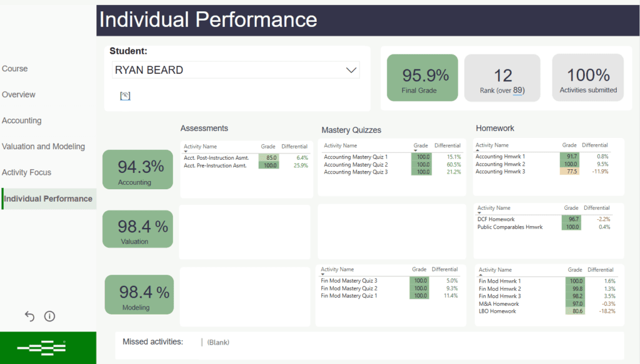Click the back arrow icon in sidebar

pyautogui.click(x=29, y=317)
